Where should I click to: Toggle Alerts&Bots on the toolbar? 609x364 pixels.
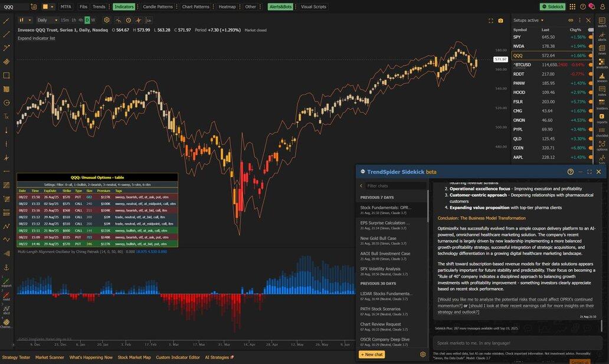[281, 6]
